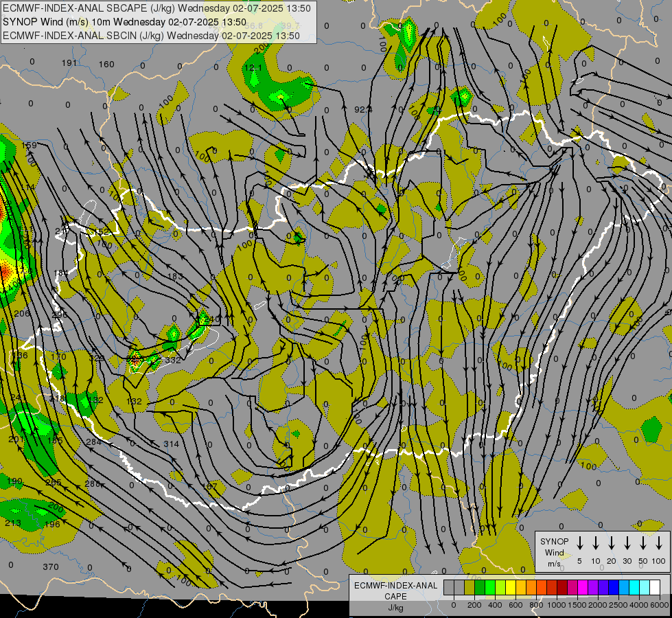
Task: Click the m/s unit in wind legend
Action: (554, 564)
